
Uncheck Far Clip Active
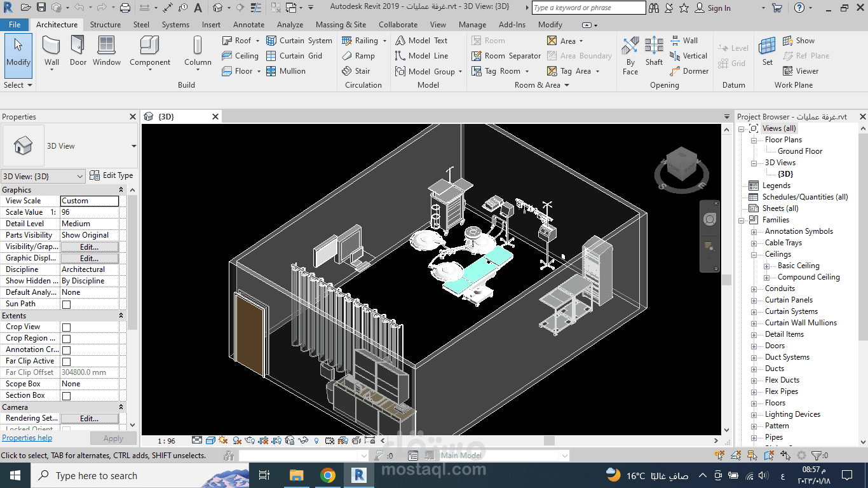point(65,360)
